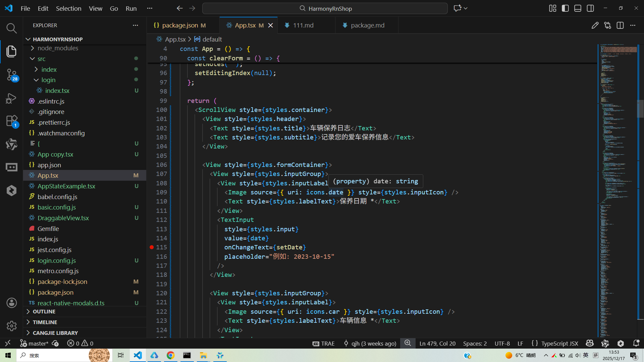The image size is (644, 362).
Task: Open the Extensions view
Action: (x=11, y=121)
